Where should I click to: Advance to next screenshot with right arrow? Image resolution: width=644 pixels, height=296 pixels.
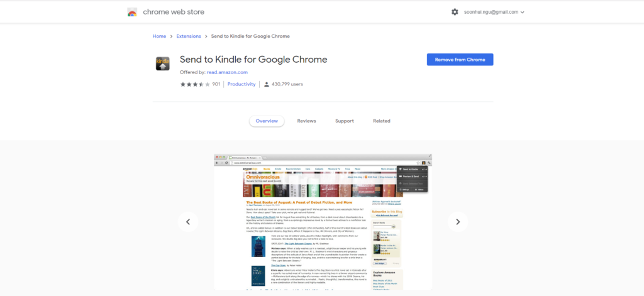point(458,222)
